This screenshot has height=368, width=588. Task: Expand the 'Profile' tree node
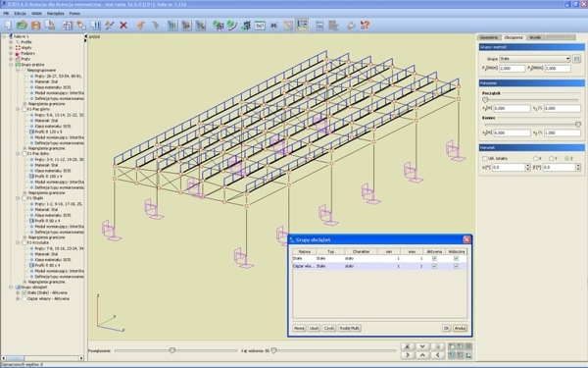pos(11,42)
